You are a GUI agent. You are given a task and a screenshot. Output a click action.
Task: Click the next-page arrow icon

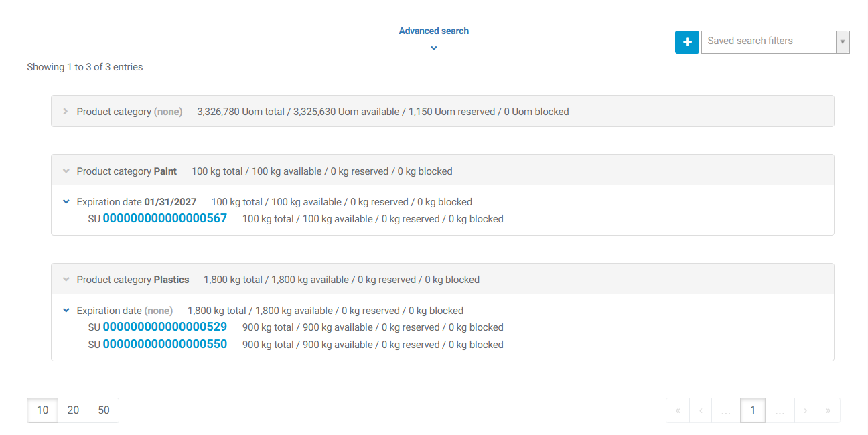coord(806,410)
